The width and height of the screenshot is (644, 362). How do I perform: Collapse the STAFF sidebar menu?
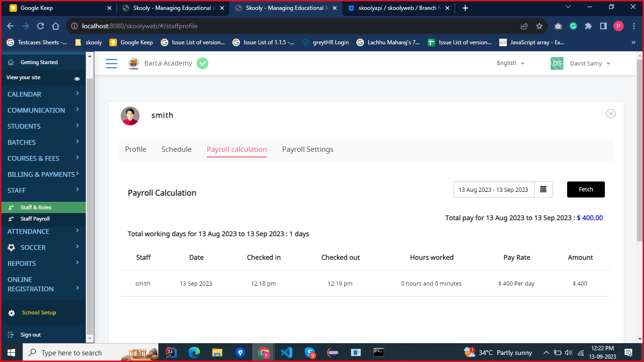click(x=43, y=190)
